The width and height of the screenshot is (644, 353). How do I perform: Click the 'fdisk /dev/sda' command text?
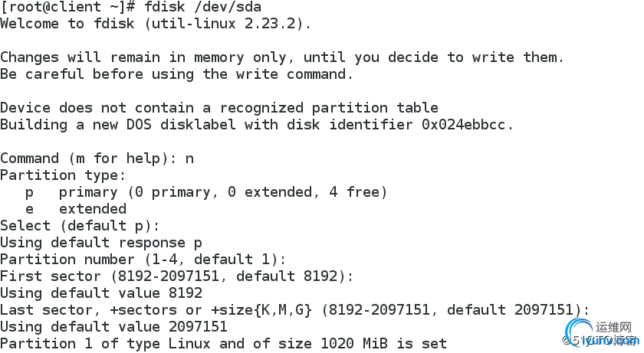tap(202, 7)
